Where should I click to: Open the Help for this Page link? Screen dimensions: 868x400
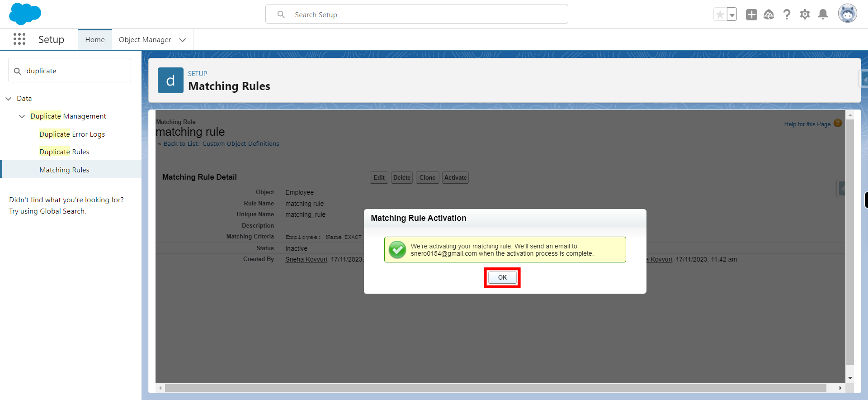pyautogui.click(x=807, y=124)
